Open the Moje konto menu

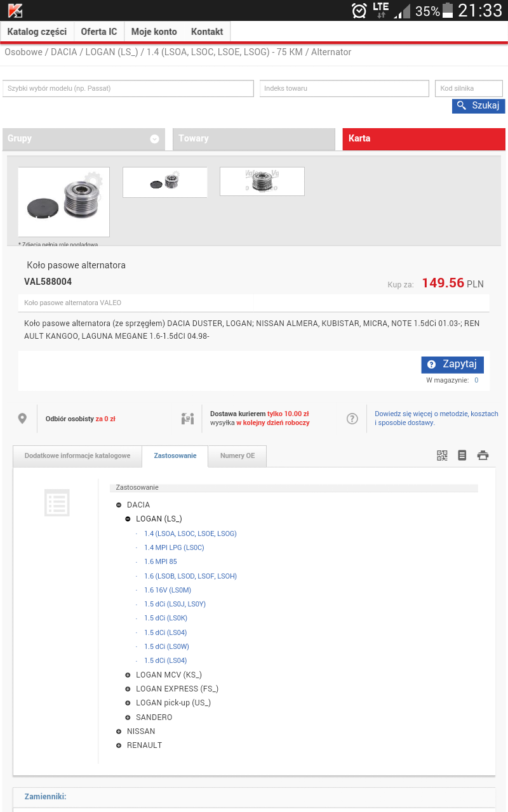tap(154, 32)
